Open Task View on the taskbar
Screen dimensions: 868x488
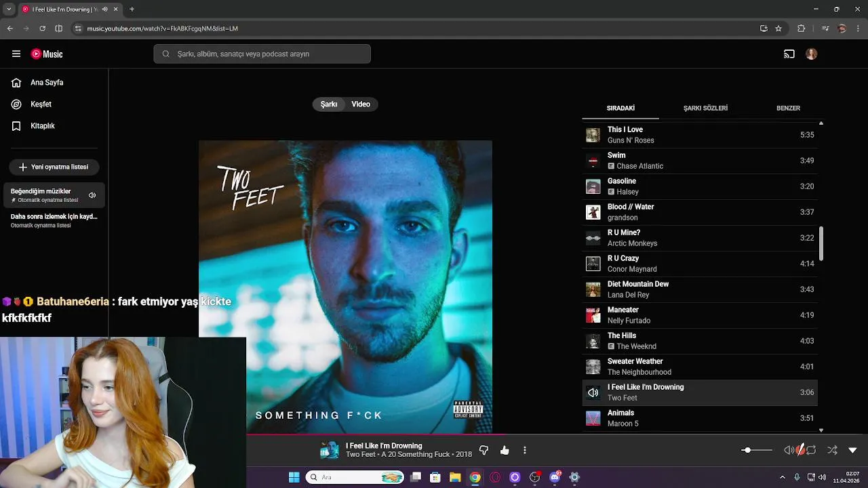(416, 477)
